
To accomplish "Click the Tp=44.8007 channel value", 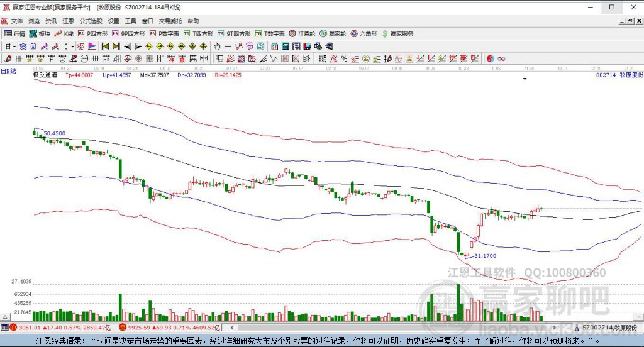I will click(79, 75).
